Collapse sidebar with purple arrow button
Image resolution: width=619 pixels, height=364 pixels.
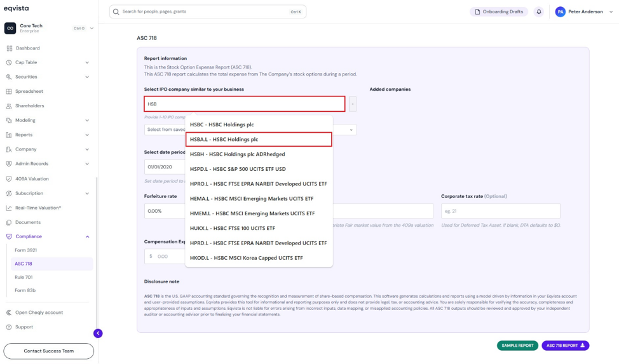[98, 334]
